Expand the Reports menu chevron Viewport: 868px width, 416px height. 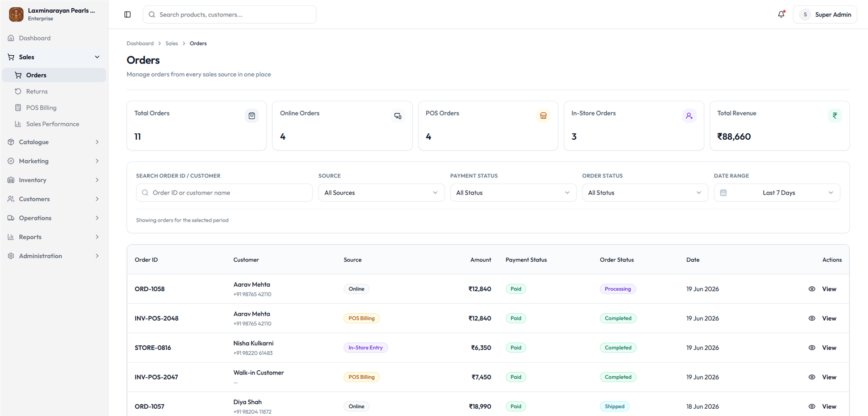(x=97, y=237)
